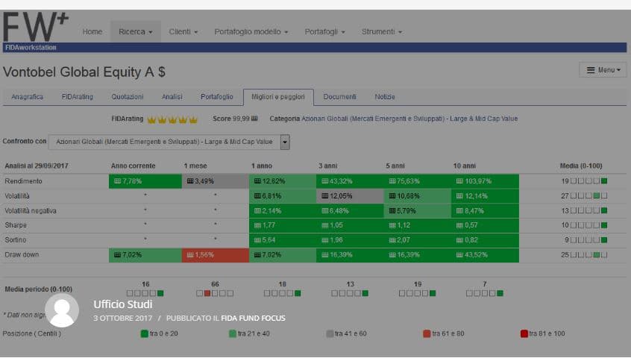
Task: Click table icon for Rendimento Anno corrente 7,78%
Action: coord(118,181)
